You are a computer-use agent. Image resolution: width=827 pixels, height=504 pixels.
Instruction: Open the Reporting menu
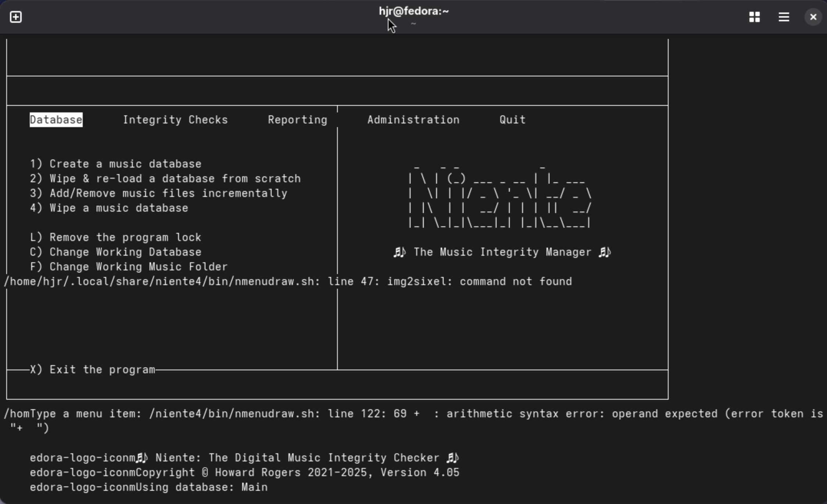(297, 120)
